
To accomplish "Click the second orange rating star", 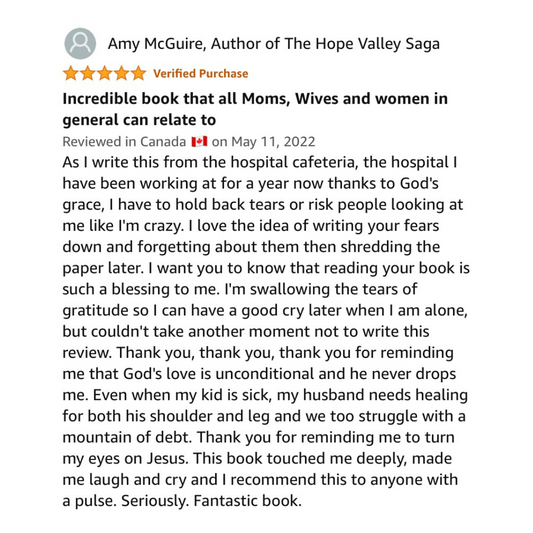I will point(88,73).
